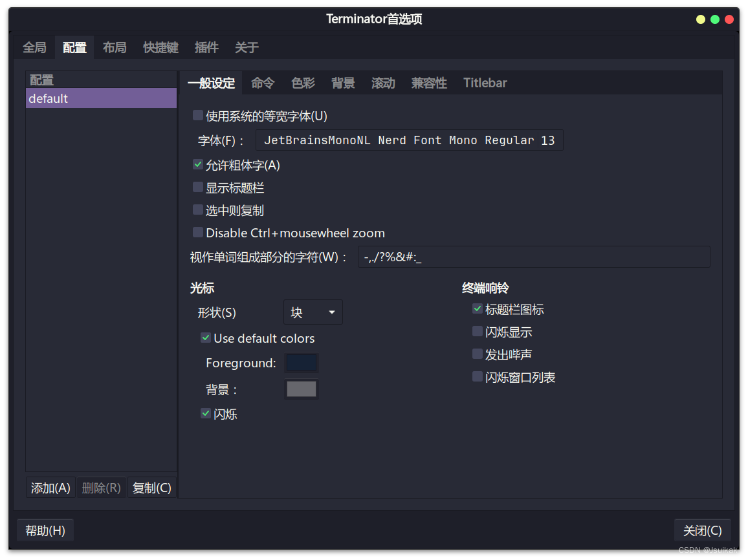Viewport: 748px width, 560px height.
Task: Click the 删除(R) button
Action: pyautogui.click(x=101, y=488)
